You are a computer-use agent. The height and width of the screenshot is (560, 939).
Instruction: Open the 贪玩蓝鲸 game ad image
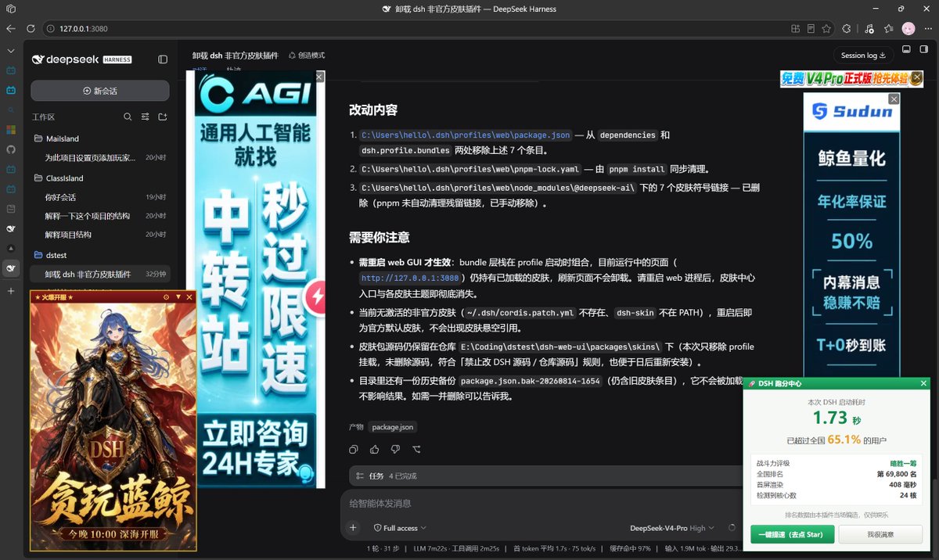pyautogui.click(x=113, y=426)
